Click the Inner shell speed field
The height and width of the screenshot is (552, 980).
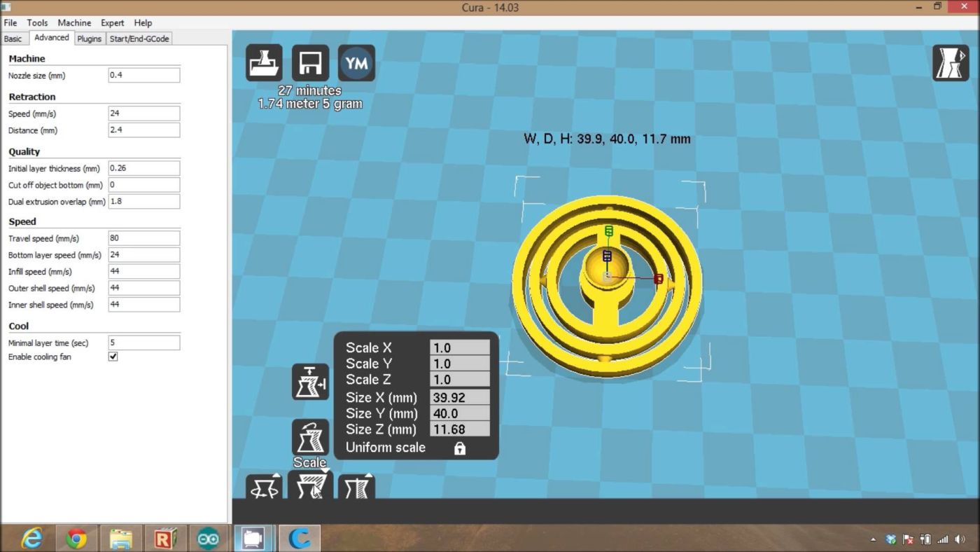(143, 305)
